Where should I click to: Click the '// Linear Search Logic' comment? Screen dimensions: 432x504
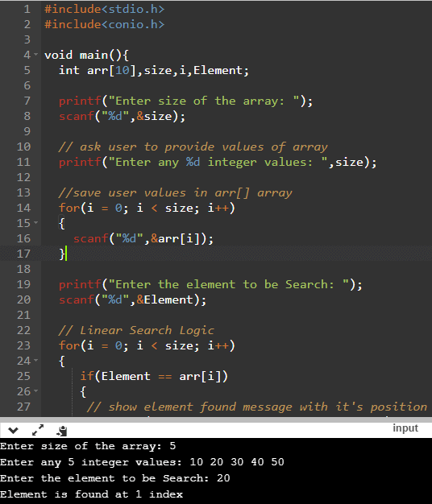(136, 330)
